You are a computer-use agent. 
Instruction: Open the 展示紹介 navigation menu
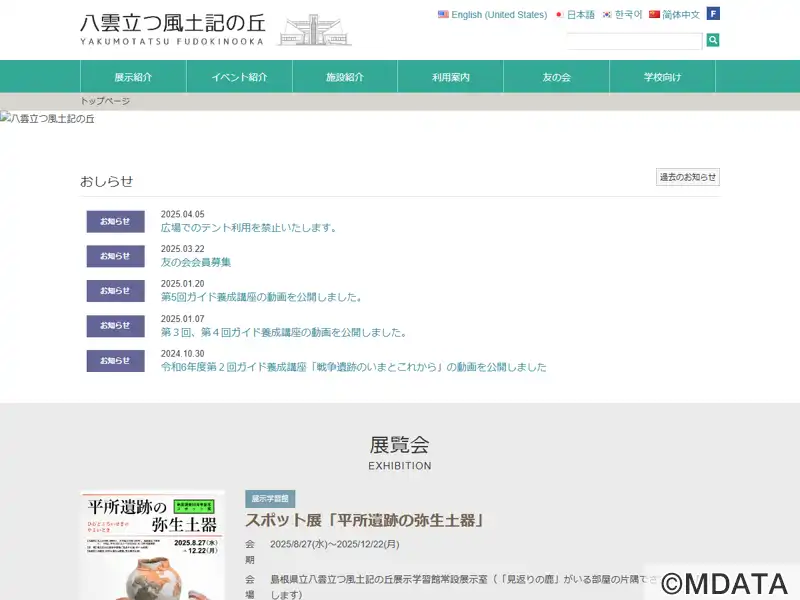click(x=133, y=77)
